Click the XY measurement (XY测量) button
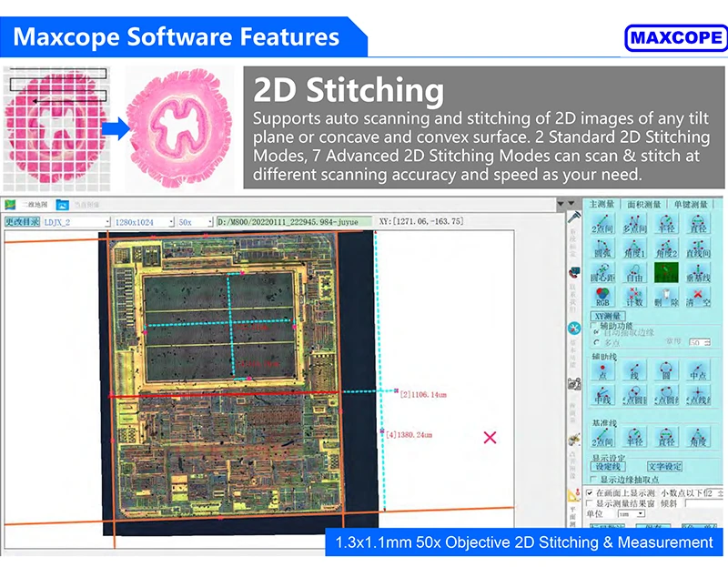 coord(610,315)
